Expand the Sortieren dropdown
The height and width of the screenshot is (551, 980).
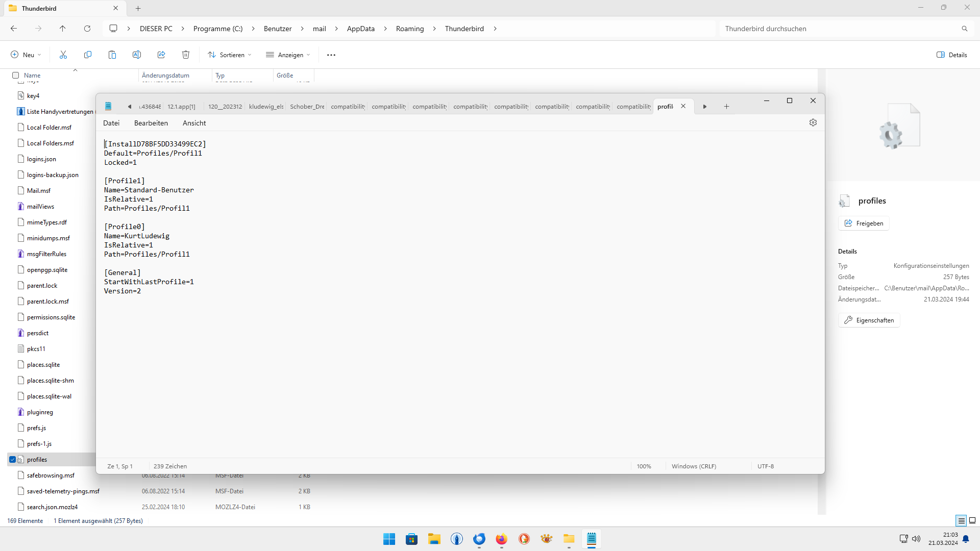click(230, 55)
